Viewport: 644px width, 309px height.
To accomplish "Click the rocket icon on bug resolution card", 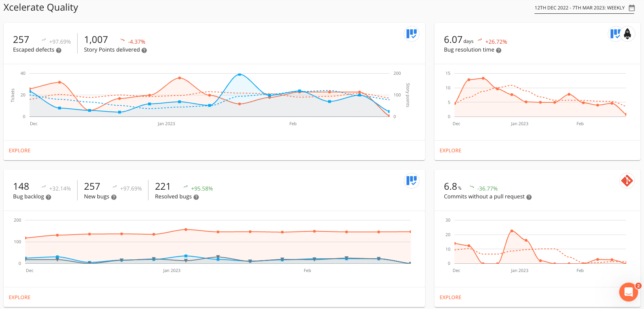I will [627, 34].
